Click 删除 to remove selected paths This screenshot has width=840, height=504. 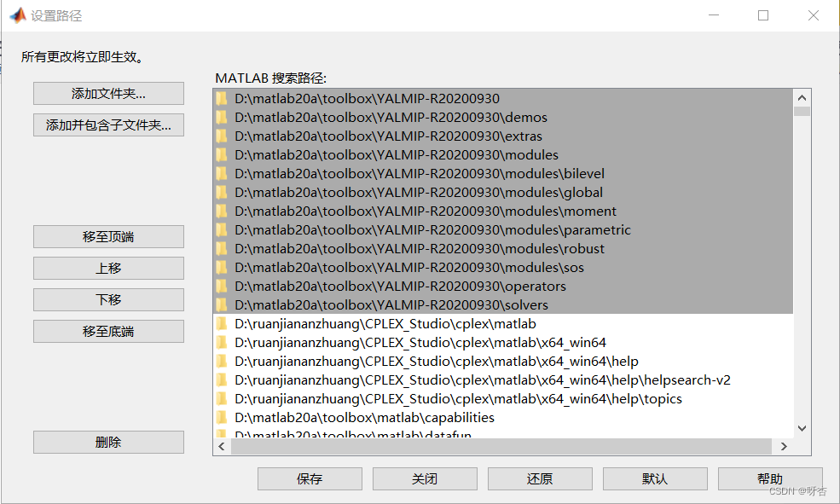point(109,443)
